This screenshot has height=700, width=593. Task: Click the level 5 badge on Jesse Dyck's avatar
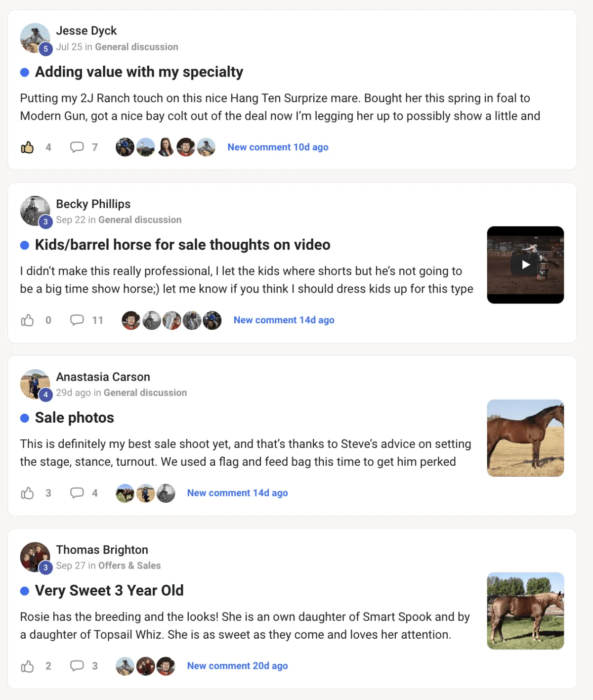(45, 49)
